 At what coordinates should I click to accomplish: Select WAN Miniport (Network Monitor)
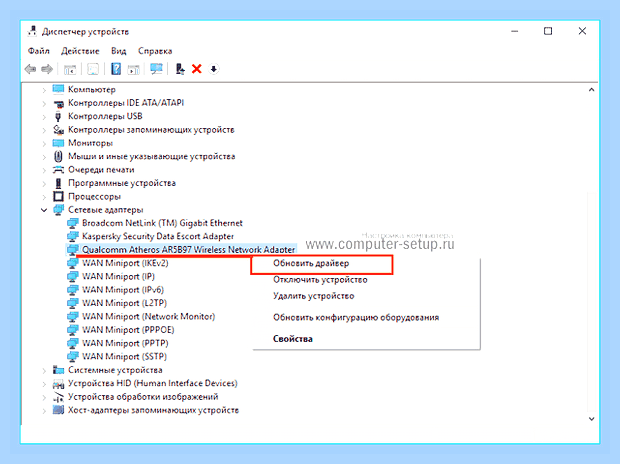tap(148, 316)
